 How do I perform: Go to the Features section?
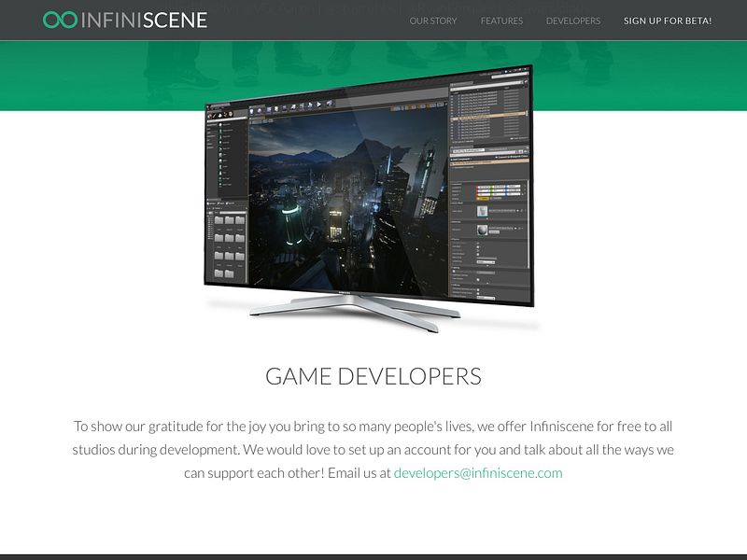[501, 21]
